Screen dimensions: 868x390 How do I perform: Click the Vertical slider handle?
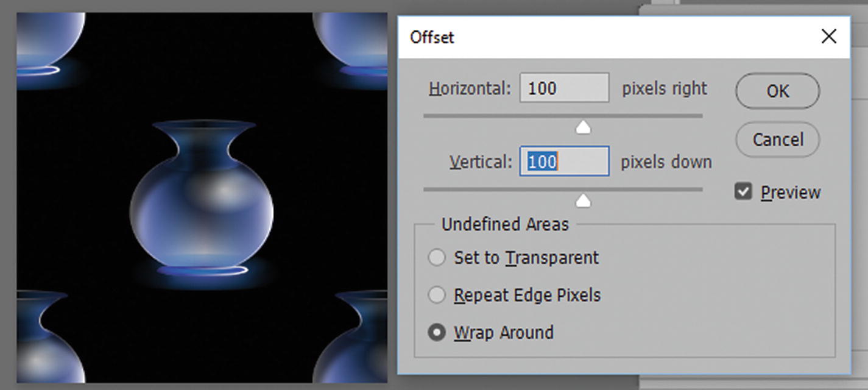click(x=584, y=200)
